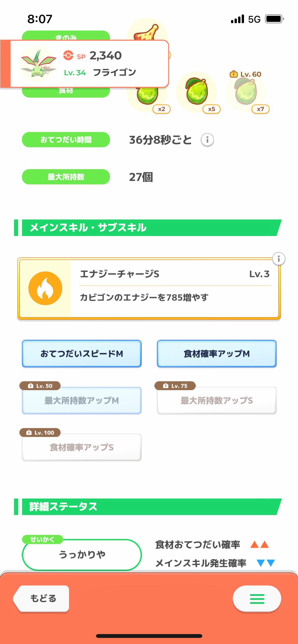Select the おてつだいスピードM sub skill

pos(82,354)
